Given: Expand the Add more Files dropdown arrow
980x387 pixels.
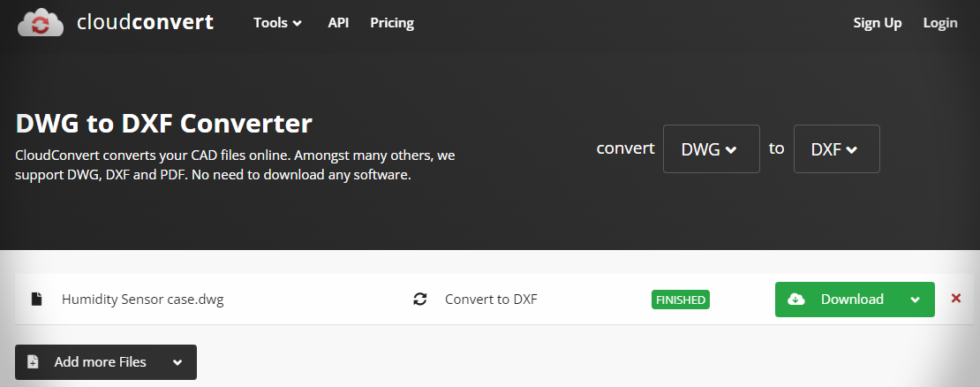Looking at the screenshot, I should pyautogui.click(x=177, y=362).
